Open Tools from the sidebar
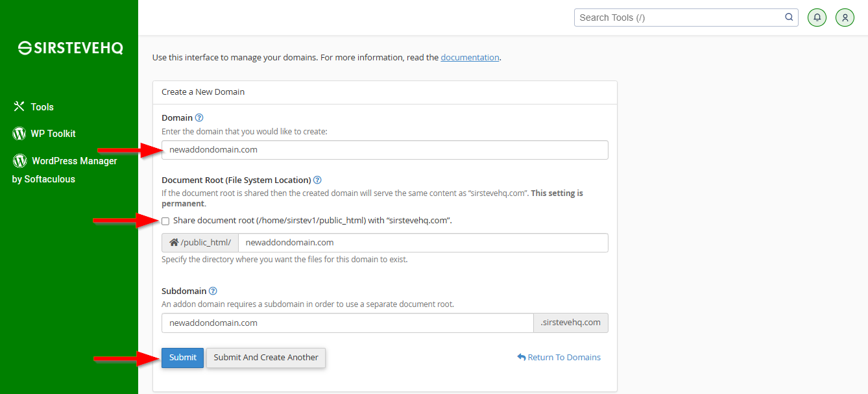The image size is (868, 394). [33, 107]
